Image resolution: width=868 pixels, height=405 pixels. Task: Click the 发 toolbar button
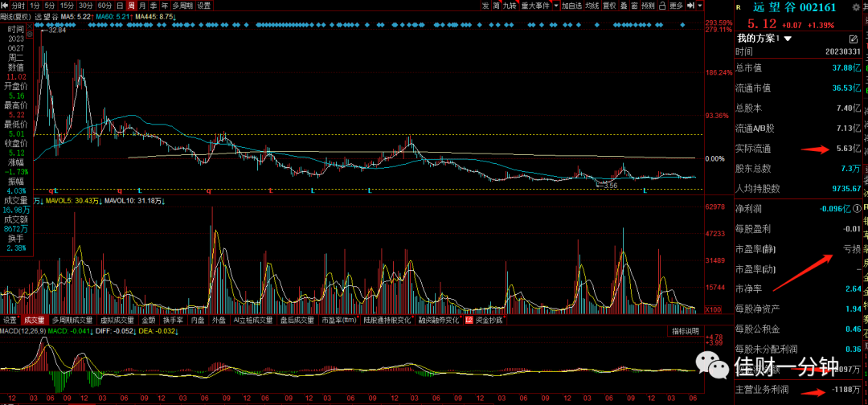[x=486, y=6]
